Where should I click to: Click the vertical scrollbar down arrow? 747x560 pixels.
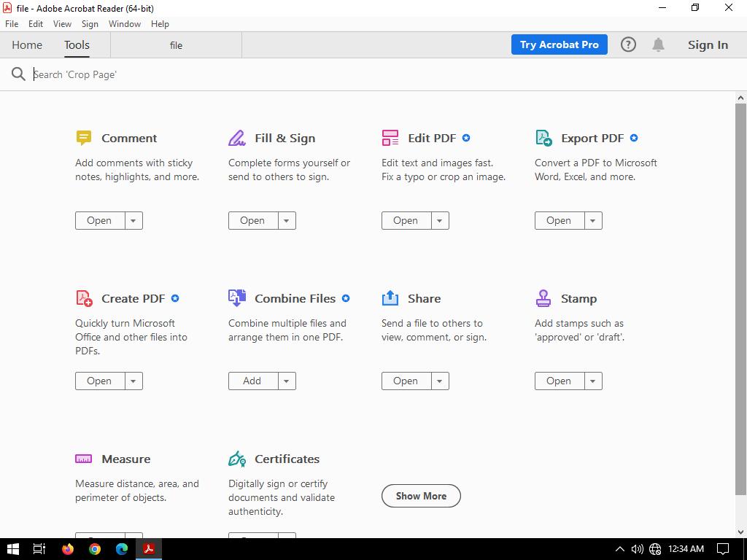pos(740,532)
